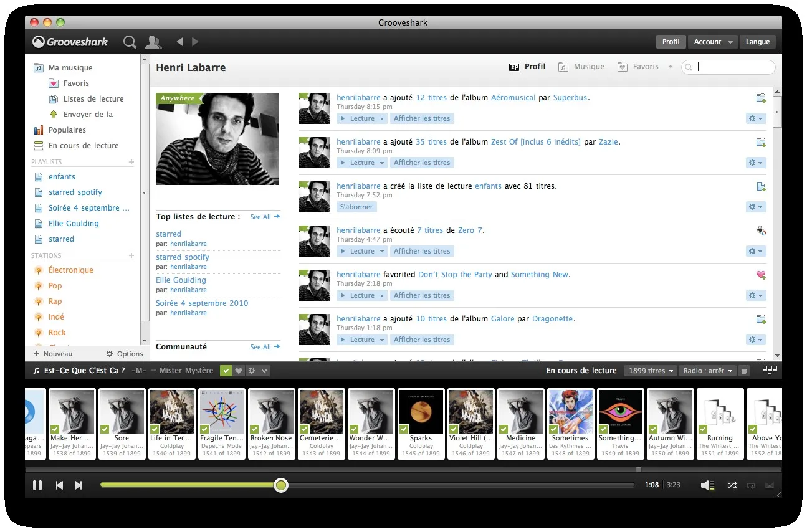Expand current song options gear in player header
Screen dimensions: 807x532
tap(256, 371)
